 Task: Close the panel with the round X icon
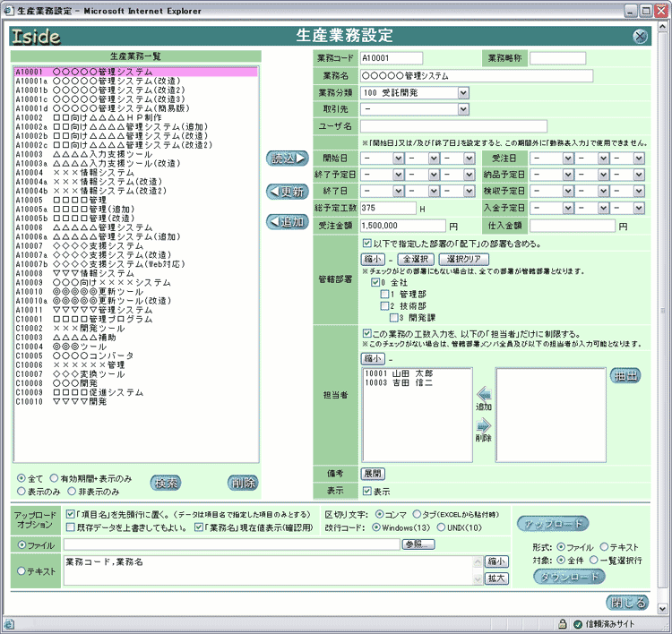click(x=640, y=36)
